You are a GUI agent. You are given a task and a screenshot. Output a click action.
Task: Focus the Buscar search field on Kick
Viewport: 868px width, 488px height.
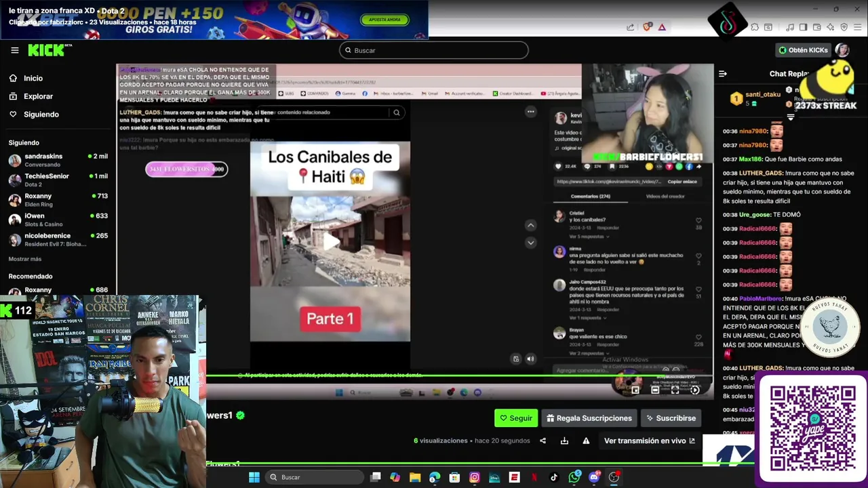(434, 50)
